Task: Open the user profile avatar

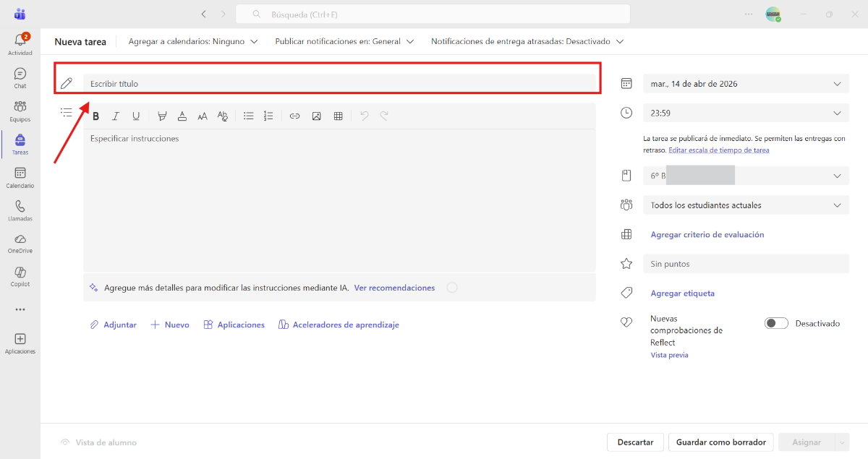Action: [773, 14]
